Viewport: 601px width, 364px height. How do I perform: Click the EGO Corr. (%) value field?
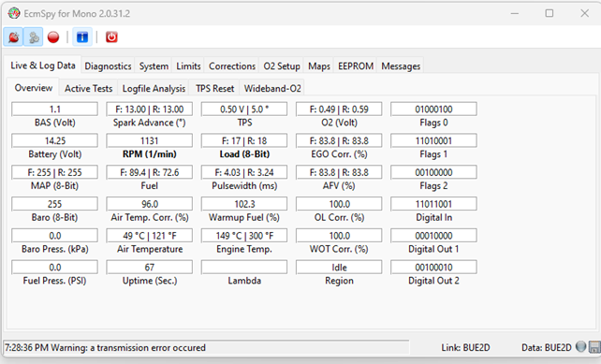pyautogui.click(x=339, y=140)
